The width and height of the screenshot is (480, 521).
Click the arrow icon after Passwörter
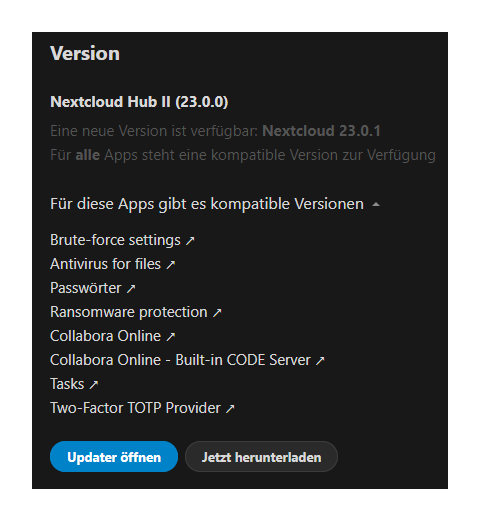(131, 289)
